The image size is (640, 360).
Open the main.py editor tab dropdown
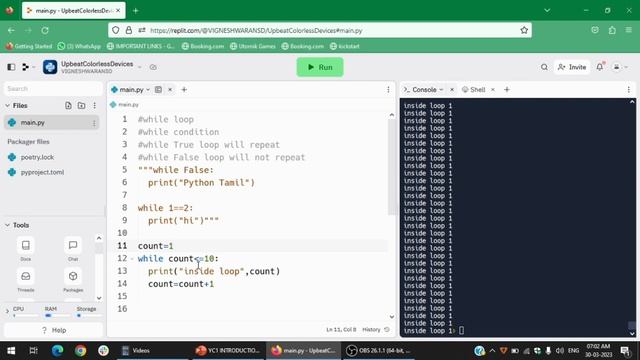(148, 90)
